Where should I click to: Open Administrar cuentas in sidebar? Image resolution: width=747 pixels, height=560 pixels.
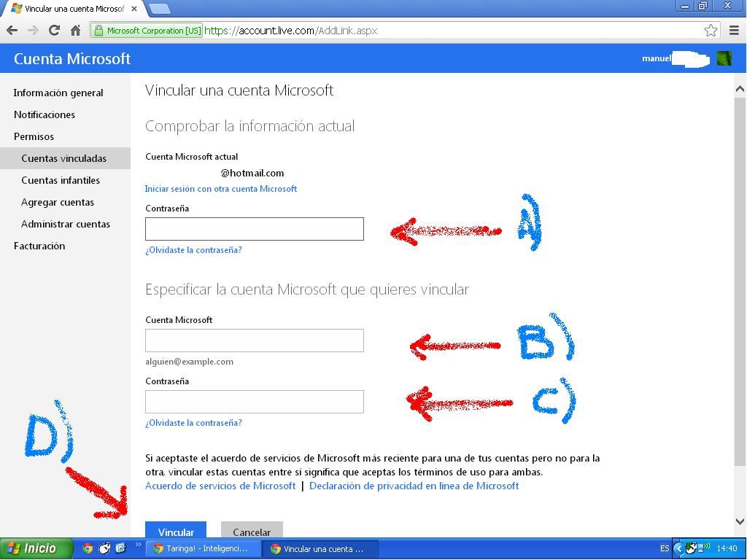pos(66,225)
